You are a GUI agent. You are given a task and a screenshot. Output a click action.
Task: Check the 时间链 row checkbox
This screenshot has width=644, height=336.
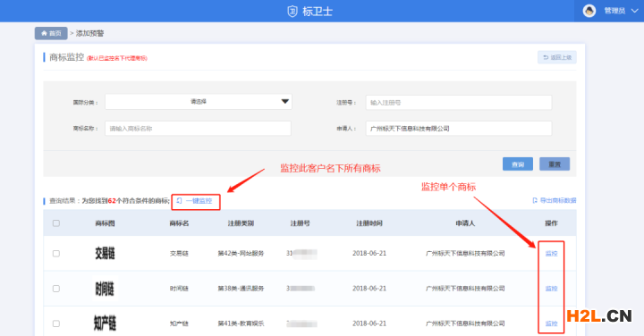tap(56, 289)
